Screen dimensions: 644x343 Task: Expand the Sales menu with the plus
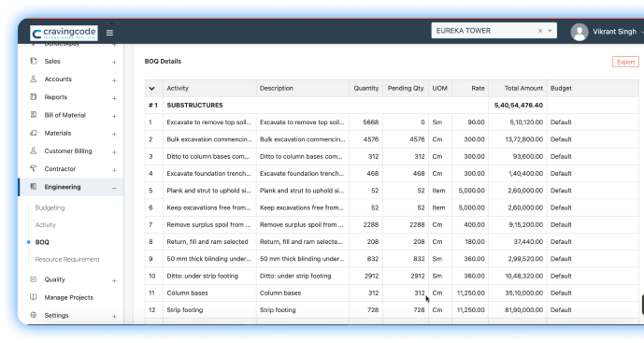pyautogui.click(x=114, y=63)
